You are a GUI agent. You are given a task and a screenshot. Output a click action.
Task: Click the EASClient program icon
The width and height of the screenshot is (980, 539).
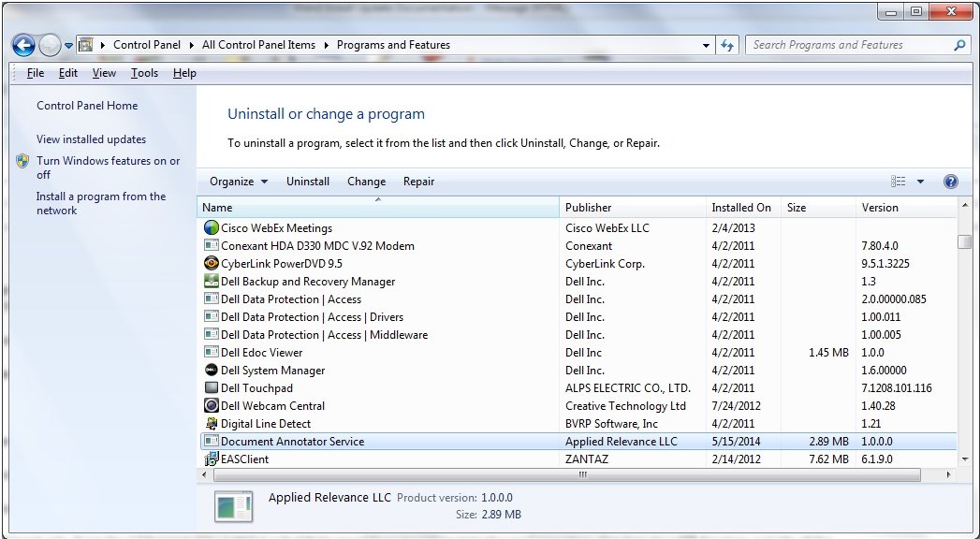click(x=212, y=459)
